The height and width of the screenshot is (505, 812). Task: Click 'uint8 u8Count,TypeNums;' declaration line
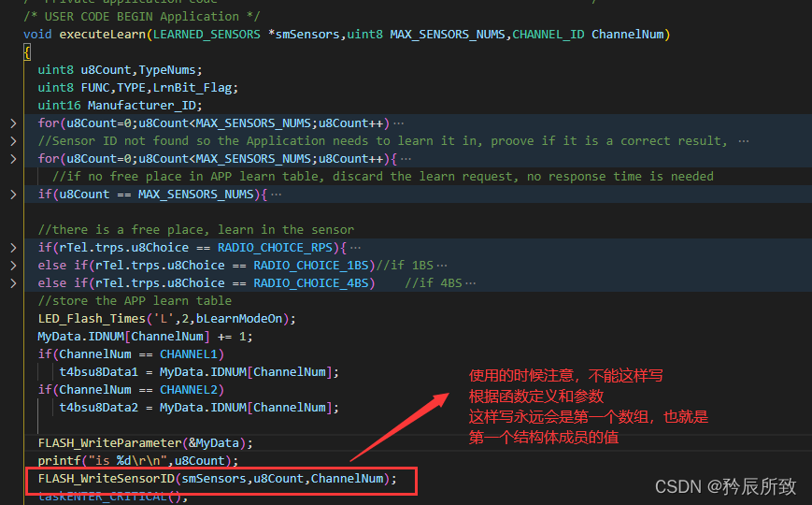(120, 70)
